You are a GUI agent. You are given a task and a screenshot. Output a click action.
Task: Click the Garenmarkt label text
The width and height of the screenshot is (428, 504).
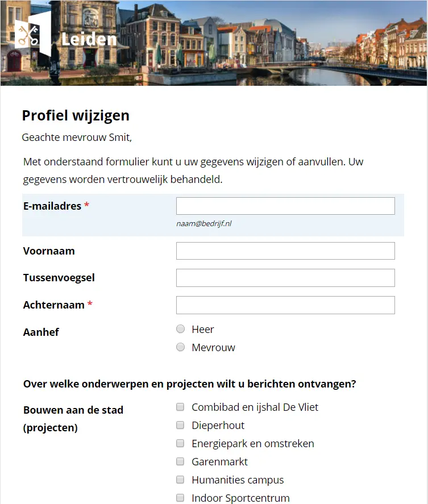click(219, 462)
